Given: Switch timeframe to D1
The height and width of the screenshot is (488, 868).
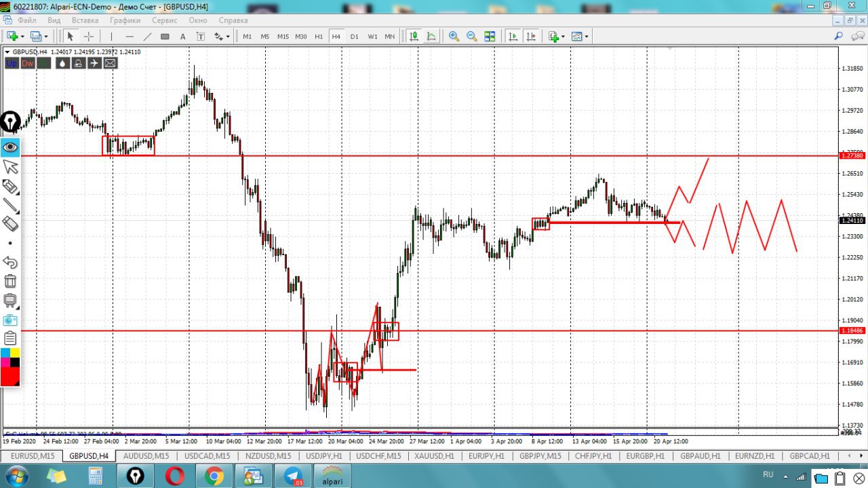Looking at the screenshot, I should point(354,37).
